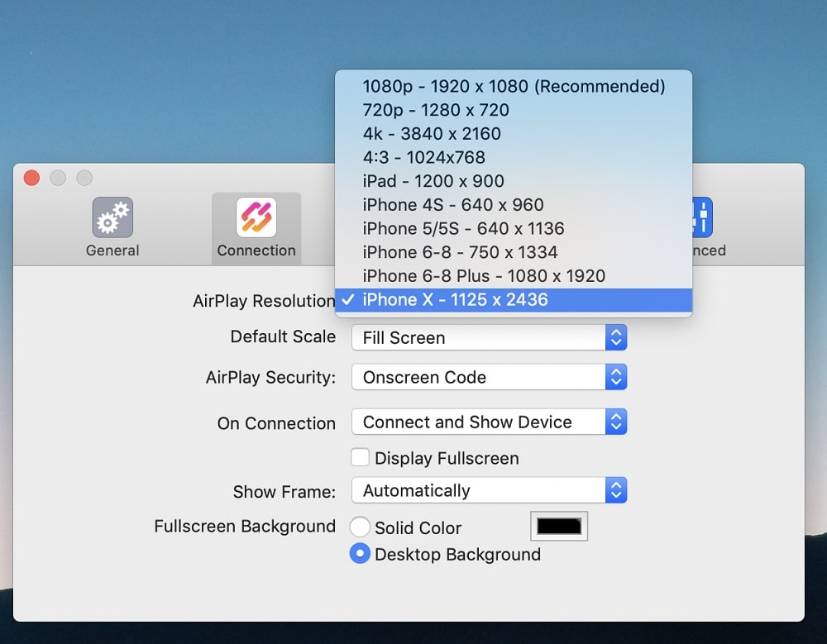Enable the Display Fullscreen checkbox

click(x=360, y=458)
